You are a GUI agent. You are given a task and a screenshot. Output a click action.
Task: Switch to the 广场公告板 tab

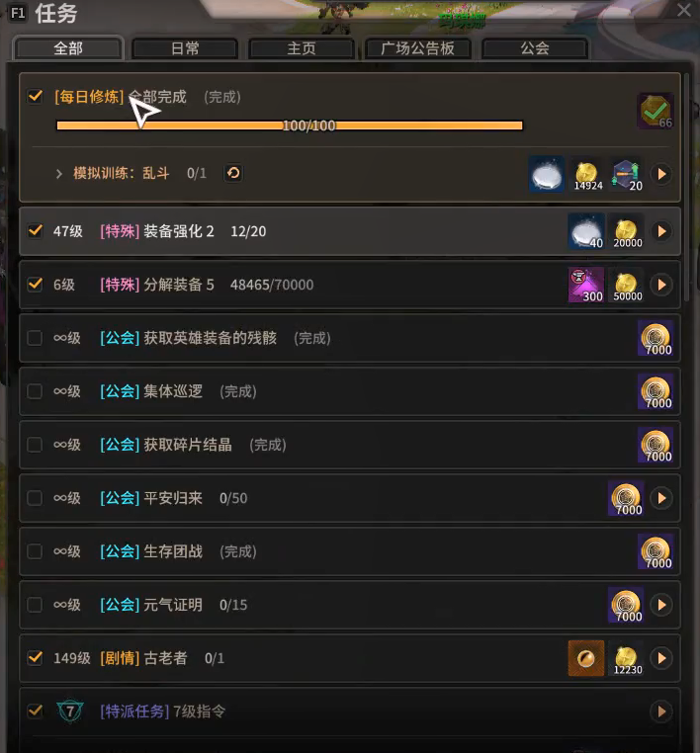(x=417, y=48)
